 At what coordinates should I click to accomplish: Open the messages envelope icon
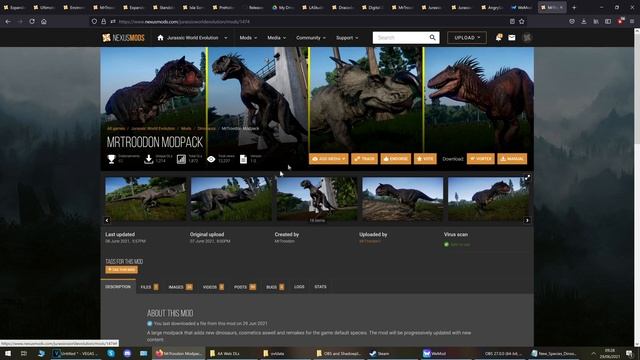(511, 38)
